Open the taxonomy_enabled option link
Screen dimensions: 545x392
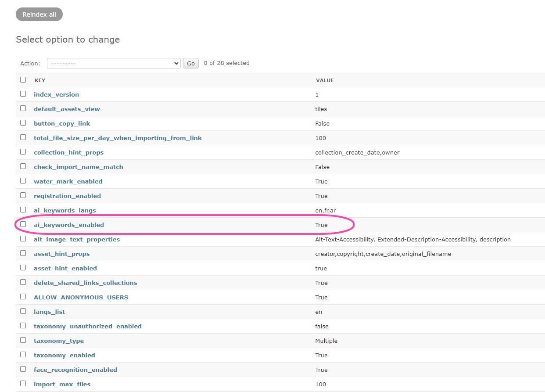click(x=65, y=355)
